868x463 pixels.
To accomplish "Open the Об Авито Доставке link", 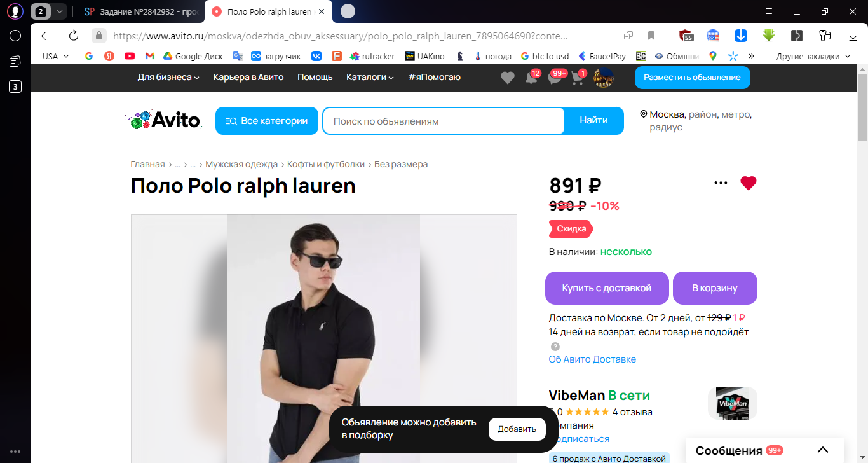I will click(x=592, y=359).
